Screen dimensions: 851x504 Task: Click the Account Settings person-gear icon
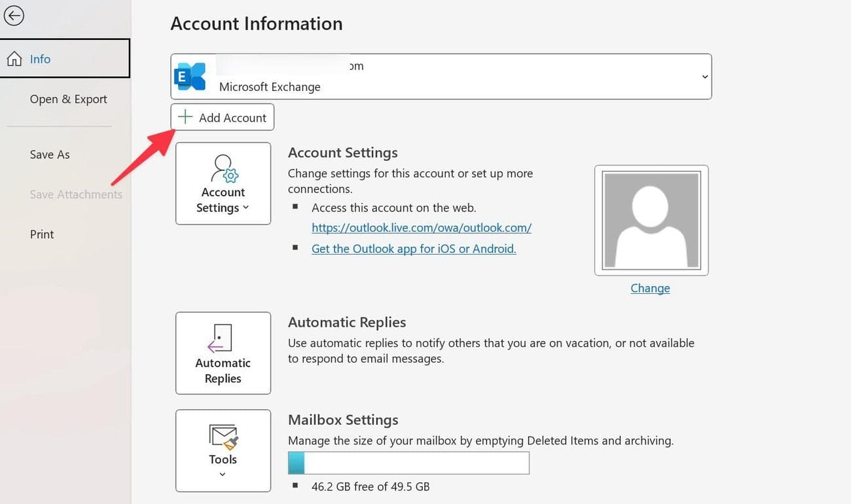pos(224,168)
